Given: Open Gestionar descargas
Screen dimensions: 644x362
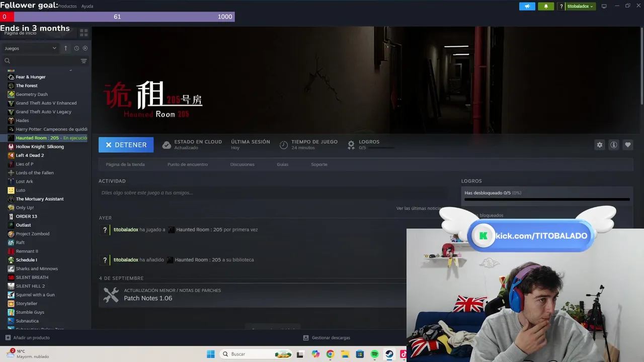Looking at the screenshot, I should (x=327, y=338).
